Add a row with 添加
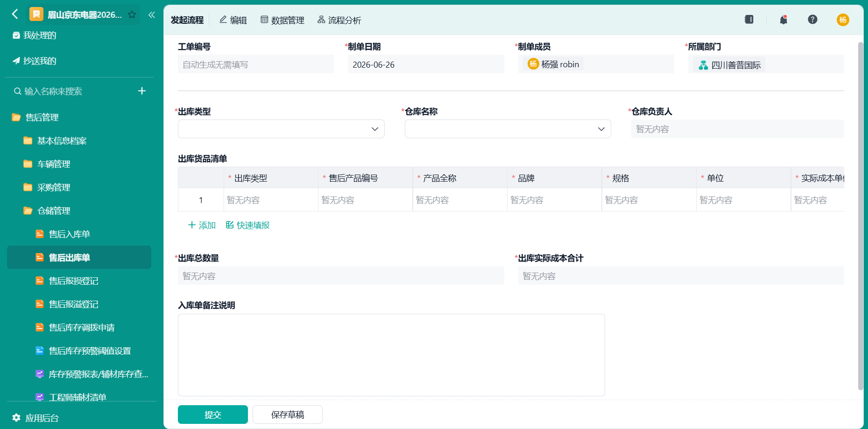 coord(202,225)
